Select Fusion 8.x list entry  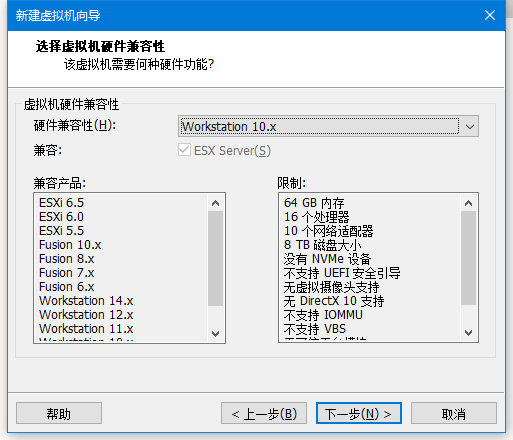[67, 259]
